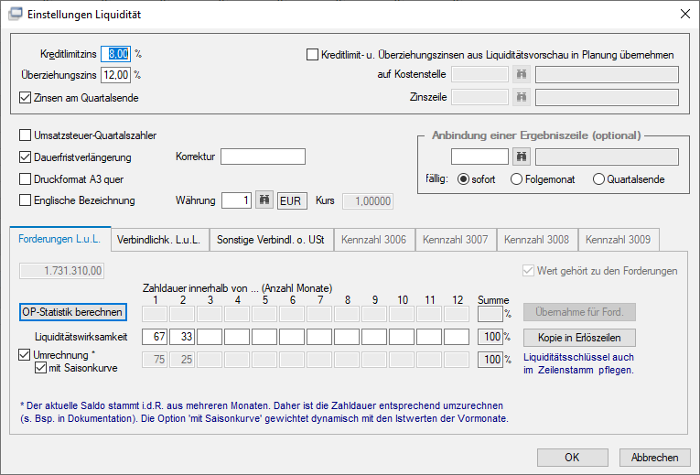Click the Überziehungszins percentage field
The height and width of the screenshot is (475, 700).
(116, 75)
